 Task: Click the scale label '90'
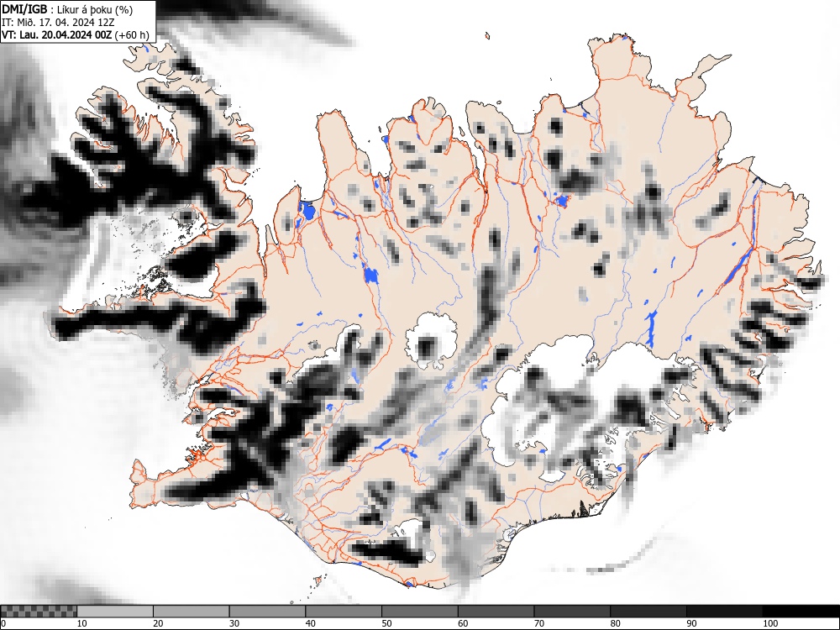click(691, 623)
